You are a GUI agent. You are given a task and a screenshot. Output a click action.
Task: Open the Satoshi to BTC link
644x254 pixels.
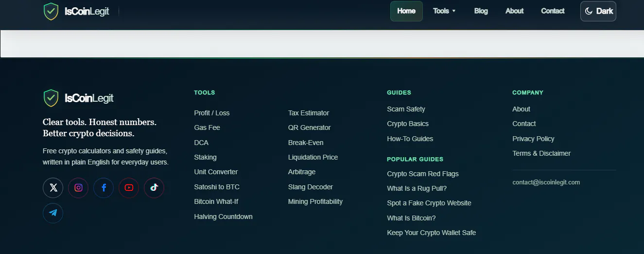point(217,187)
